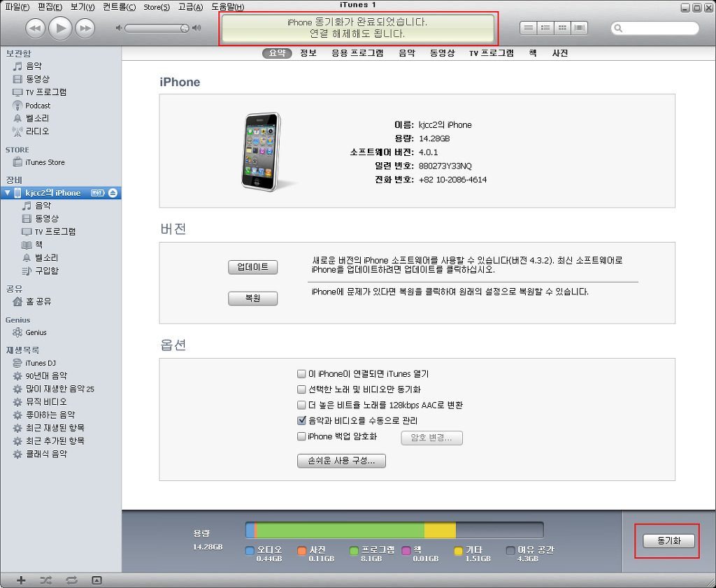
Task: Start playback with the Play button
Action: [x=60, y=28]
